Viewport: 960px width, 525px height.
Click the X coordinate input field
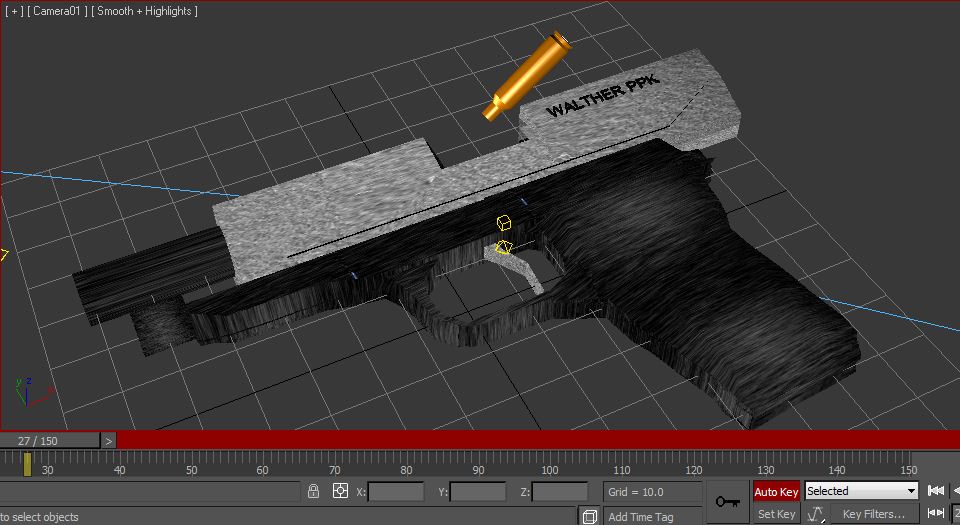tap(396, 491)
